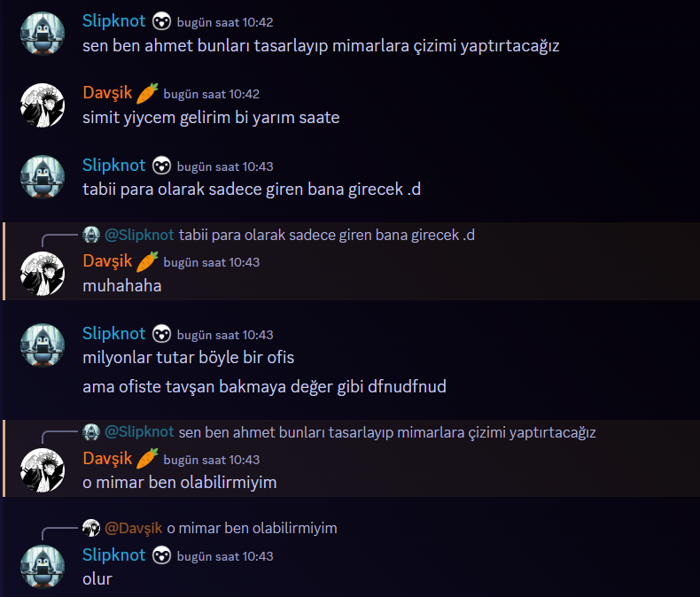The image size is (700, 597).
Task: Click the @Slipknot mention above 'o mimar ben olabilirmiyim'
Action: point(139,432)
